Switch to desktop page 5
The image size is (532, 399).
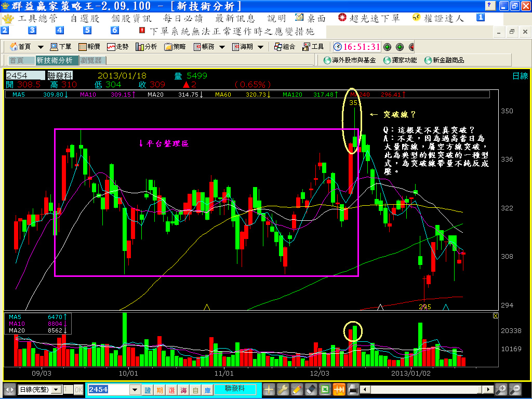click(87, 30)
